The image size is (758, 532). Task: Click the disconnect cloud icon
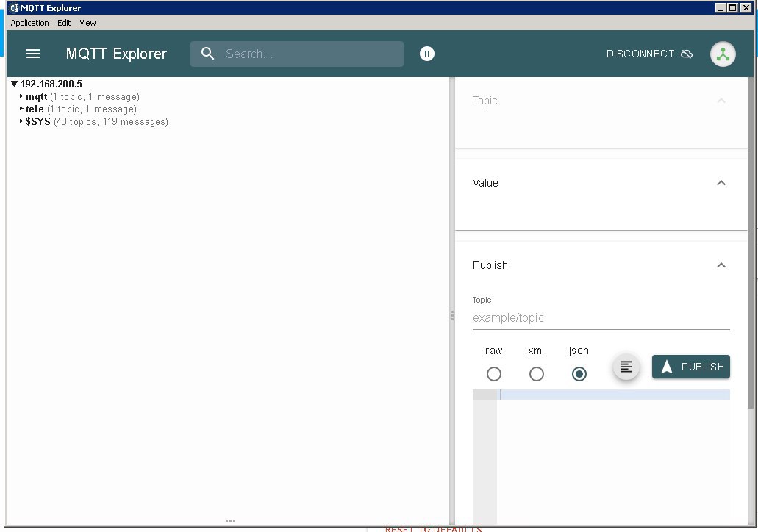pyautogui.click(x=687, y=54)
